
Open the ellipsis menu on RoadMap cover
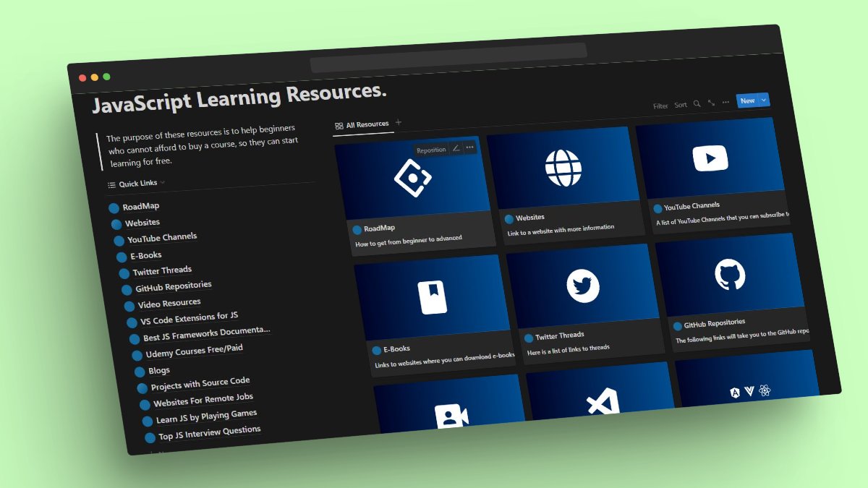pos(469,147)
